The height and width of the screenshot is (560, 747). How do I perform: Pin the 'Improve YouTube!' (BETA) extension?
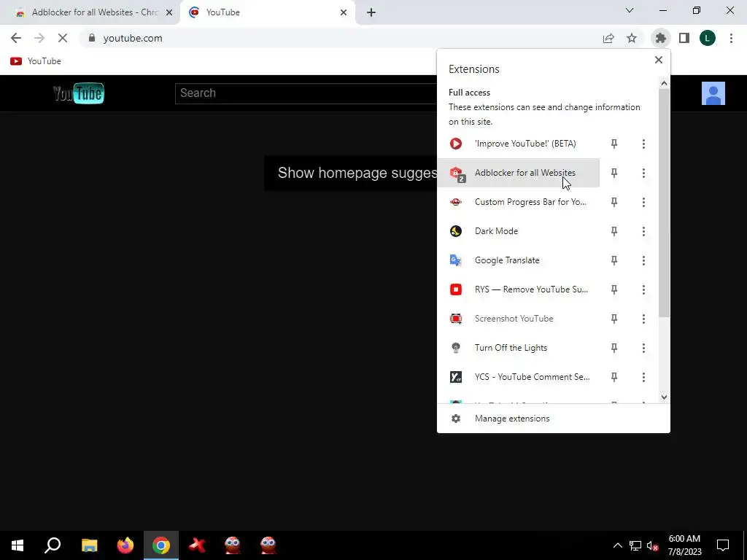[x=614, y=144]
